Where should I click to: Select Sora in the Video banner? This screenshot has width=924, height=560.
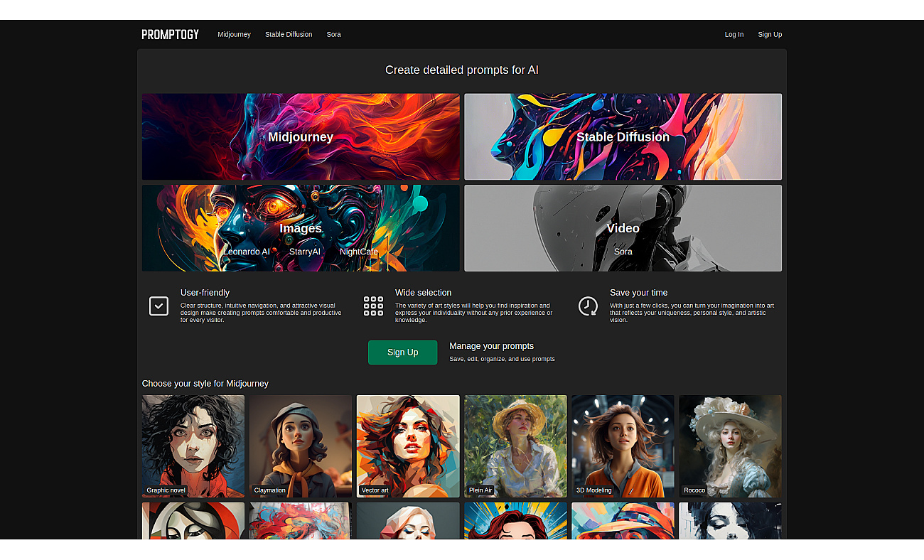pos(623,252)
